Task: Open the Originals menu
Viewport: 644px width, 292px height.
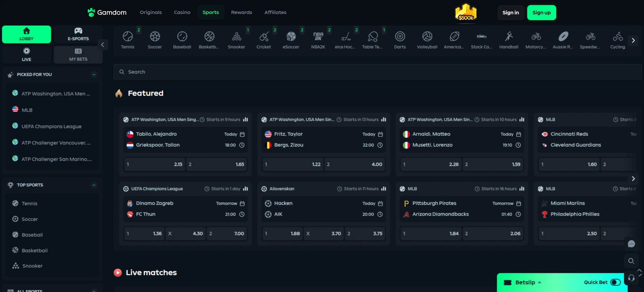Action: coord(151,12)
